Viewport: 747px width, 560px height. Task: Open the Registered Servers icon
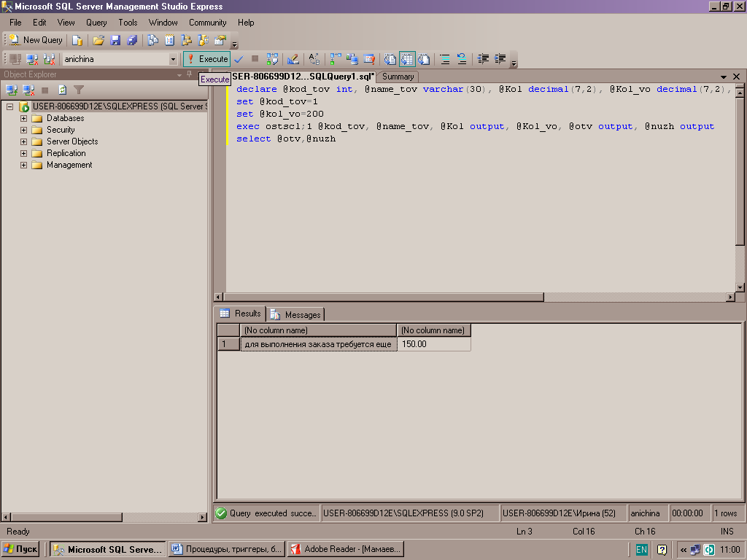[x=152, y=40]
